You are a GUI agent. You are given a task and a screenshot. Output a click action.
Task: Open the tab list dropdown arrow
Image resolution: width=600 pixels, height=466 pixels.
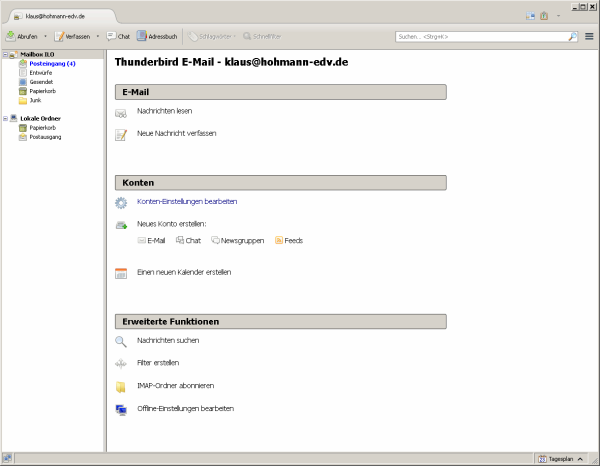pyautogui.click(x=558, y=16)
